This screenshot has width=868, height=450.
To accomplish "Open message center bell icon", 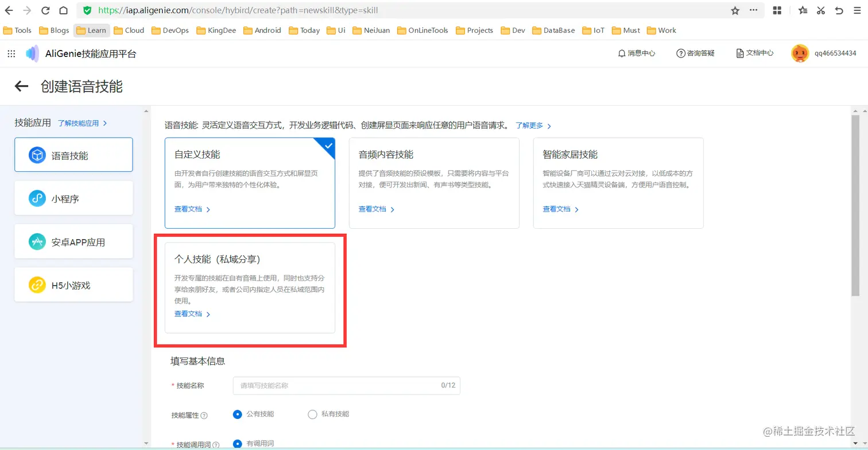I will pyautogui.click(x=621, y=53).
